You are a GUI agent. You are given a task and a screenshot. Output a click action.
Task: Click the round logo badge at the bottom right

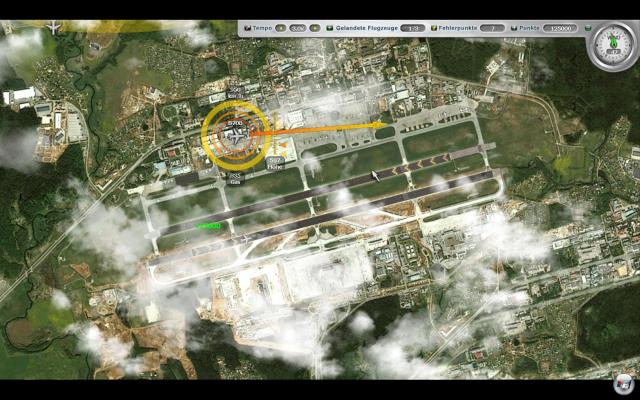click(x=623, y=384)
